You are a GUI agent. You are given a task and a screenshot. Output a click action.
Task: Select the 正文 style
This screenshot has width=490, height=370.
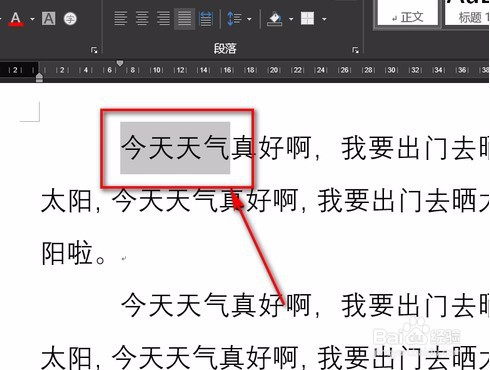(x=408, y=13)
